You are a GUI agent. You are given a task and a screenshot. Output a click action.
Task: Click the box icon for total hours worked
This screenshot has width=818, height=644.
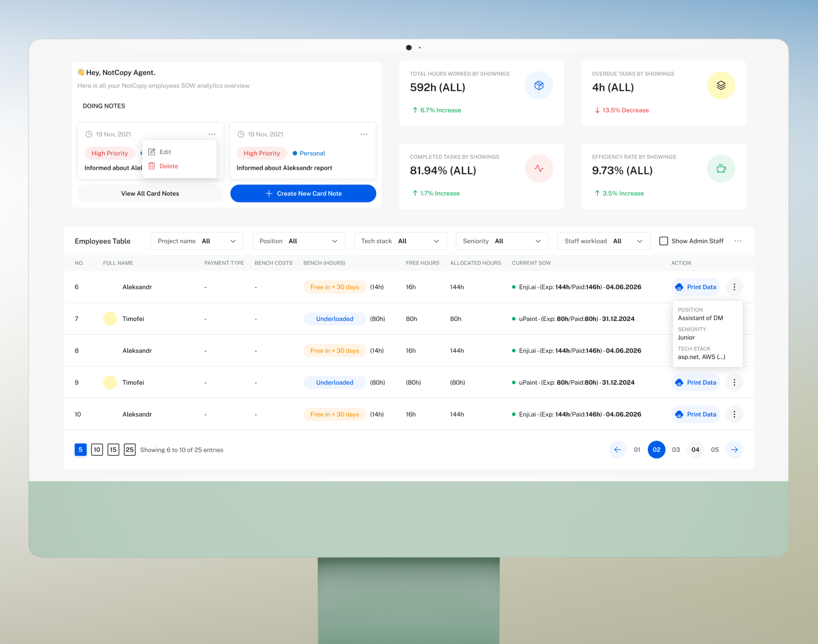point(539,85)
